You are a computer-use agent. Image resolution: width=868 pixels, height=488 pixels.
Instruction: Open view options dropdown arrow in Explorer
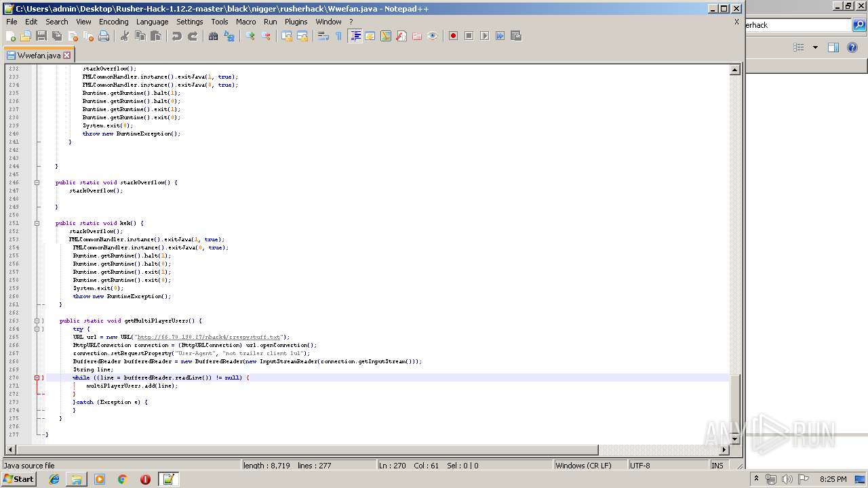pos(815,47)
